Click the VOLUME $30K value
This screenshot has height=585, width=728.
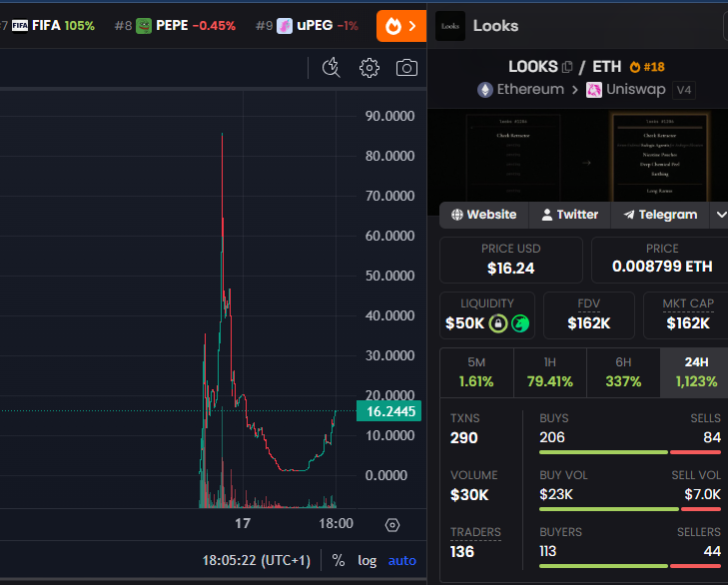469,495
